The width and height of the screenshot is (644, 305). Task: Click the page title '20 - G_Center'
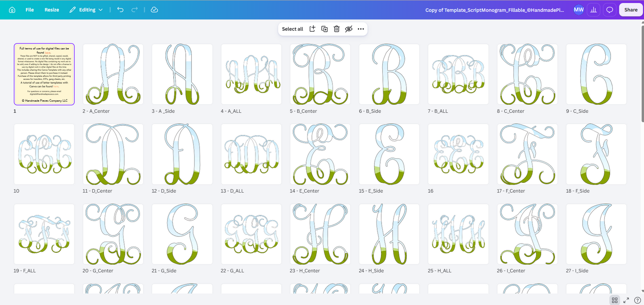(x=98, y=271)
